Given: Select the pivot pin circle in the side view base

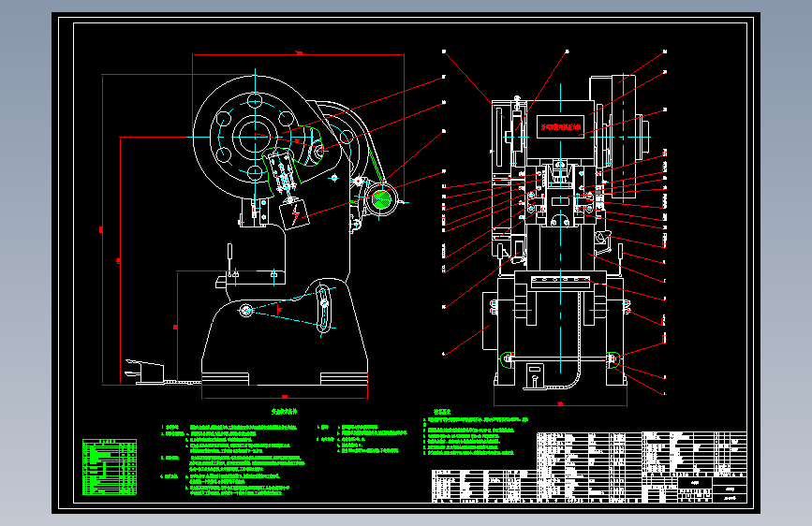Looking at the screenshot, I should click(x=246, y=310).
